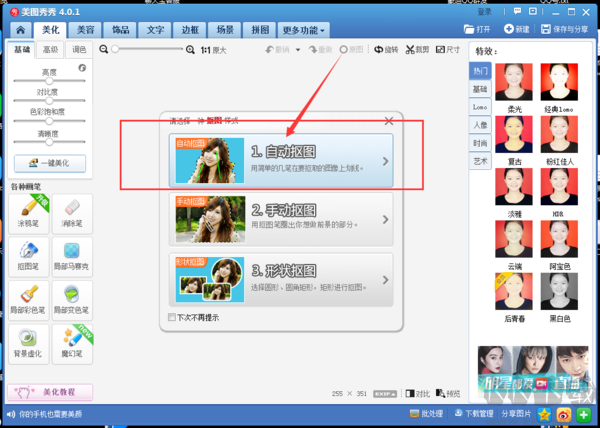Open 下载管理 download manager
This screenshot has height=428, width=600.
[474, 413]
